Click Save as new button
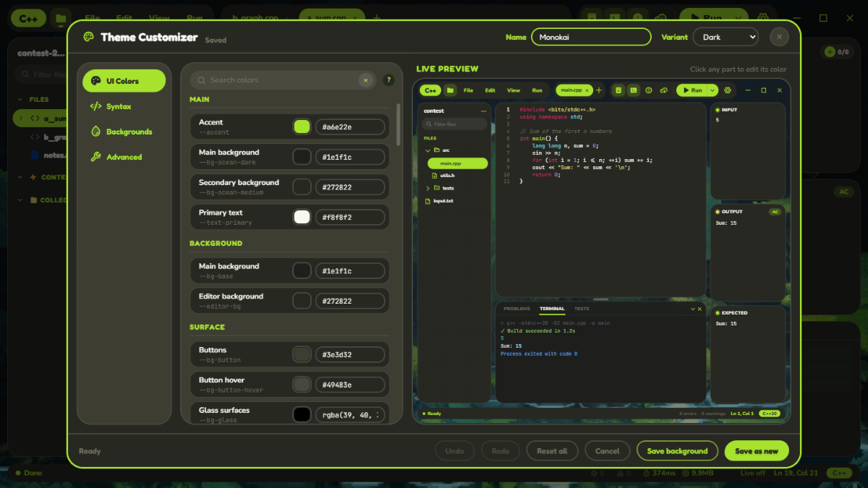Screen dimensions: 868x488 (757, 451)
